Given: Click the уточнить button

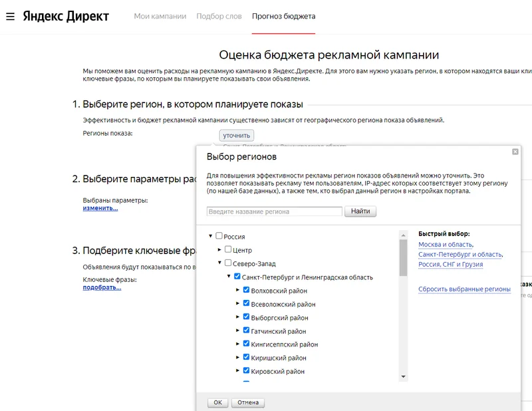Looking at the screenshot, I should (237, 136).
